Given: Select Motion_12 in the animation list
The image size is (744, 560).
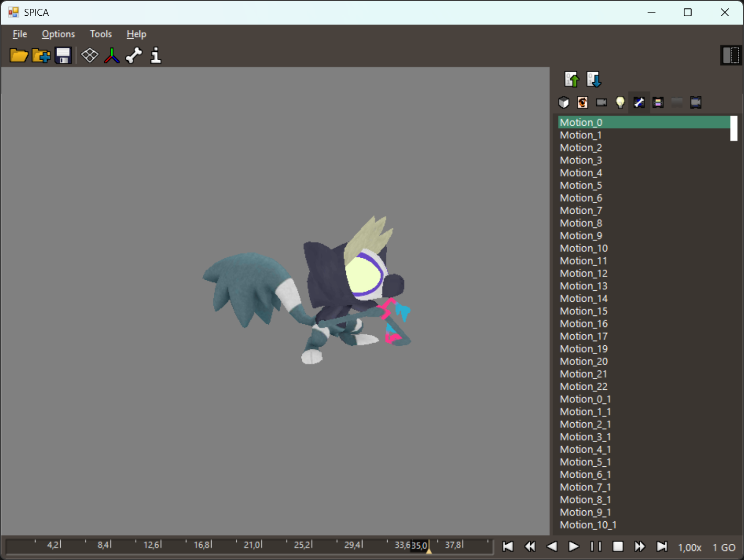Looking at the screenshot, I should 644,273.
